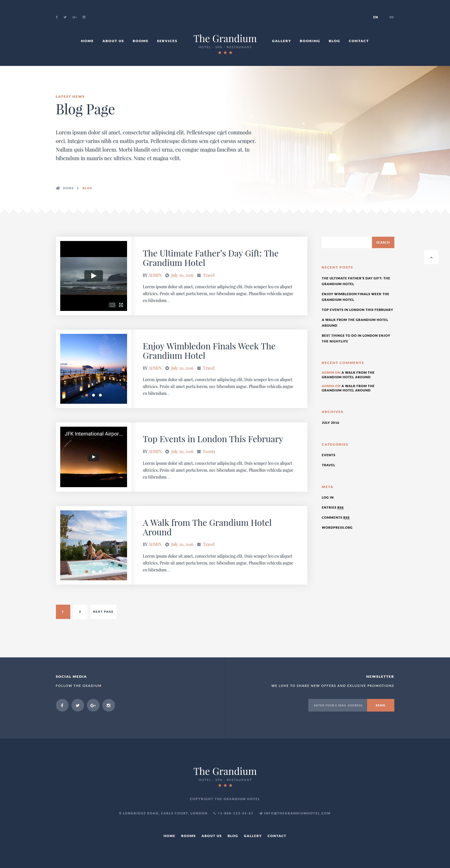Open the EVENTS category in sidebar
The height and width of the screenshot is (868, 450).
tap(328, 455)
